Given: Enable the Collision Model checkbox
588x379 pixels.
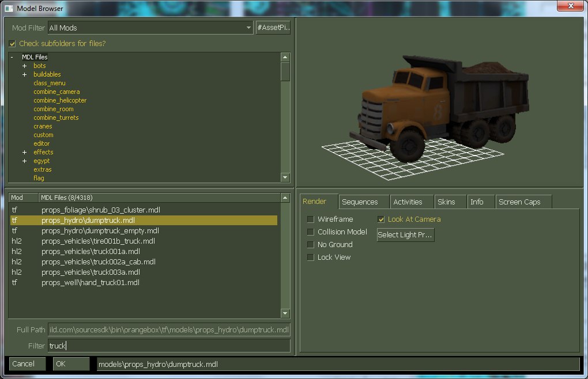Looking at the screenshot, I should (x=311, y=232).
